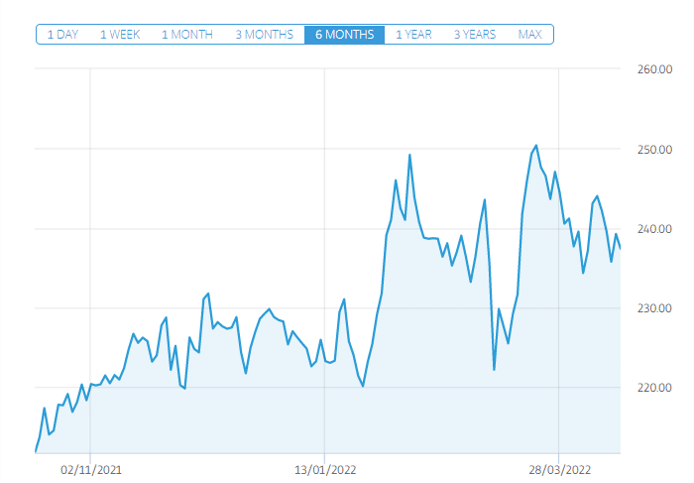Select the MAX time range
This screenshot has width=694, height=483.
[x=529, y=35]
